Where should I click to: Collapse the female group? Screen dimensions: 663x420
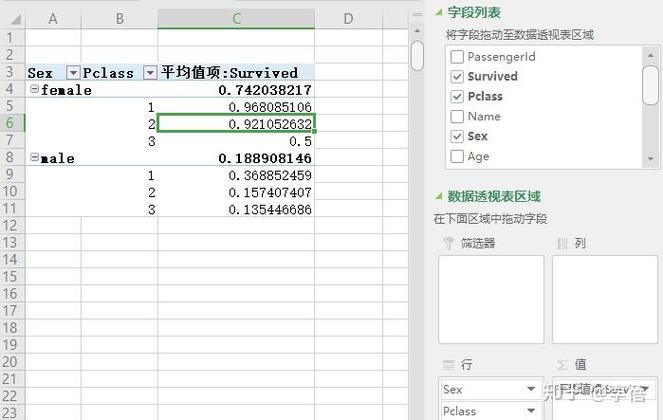(x=34, y=89)
